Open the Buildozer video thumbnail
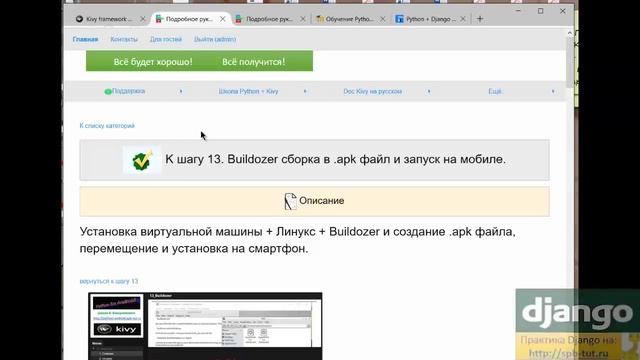The height and width of the screenshot is (360, 640). (205, 326)
